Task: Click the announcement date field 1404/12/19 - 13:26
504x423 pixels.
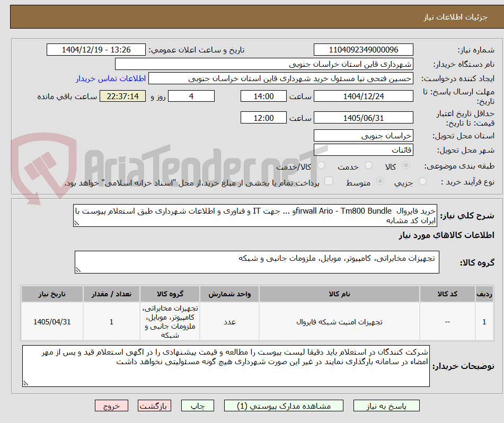Action: click(x=96, y=50)
